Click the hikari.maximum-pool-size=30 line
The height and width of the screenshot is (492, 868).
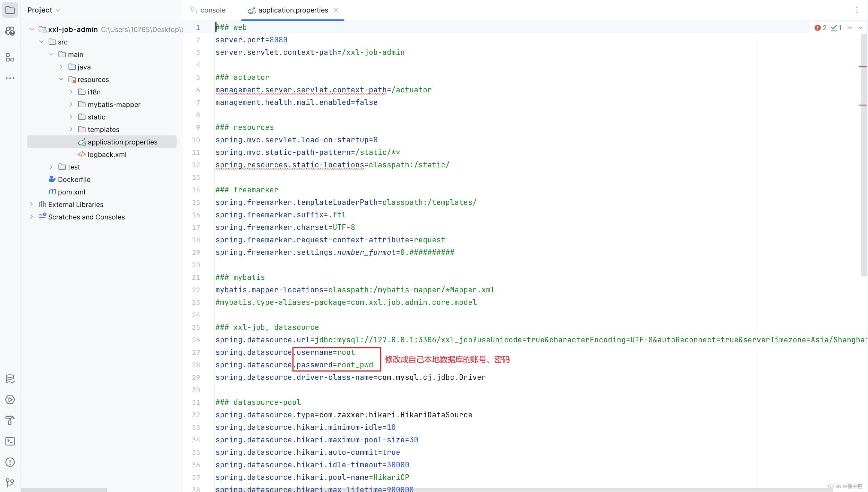point(317,440)
